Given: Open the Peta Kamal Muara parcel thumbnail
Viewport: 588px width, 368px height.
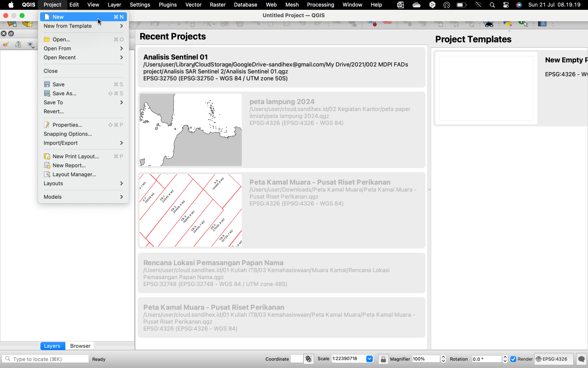Looking at the screenshot, I should point(191,210).
